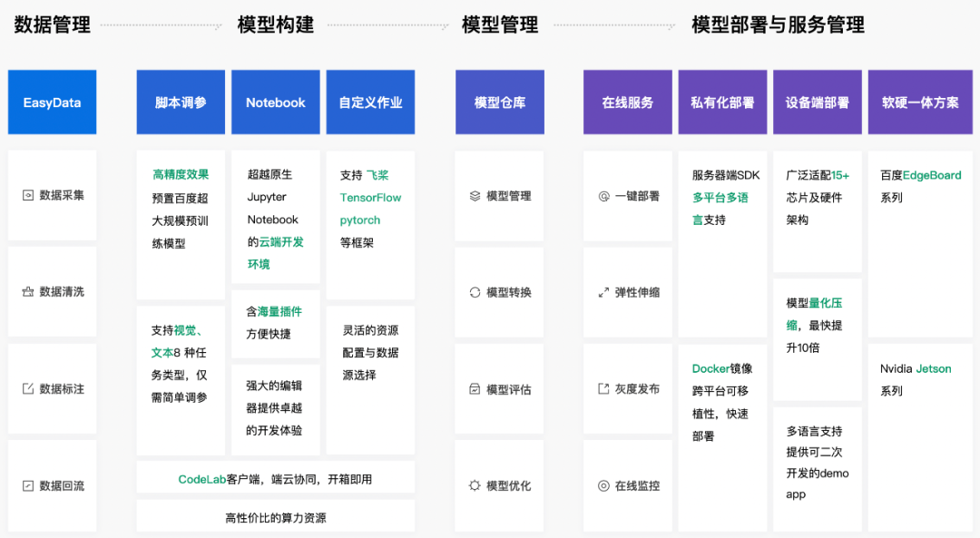Click the green 海量插件 text
This screenshot has height=538, width=980.
[x=279, y=311]
